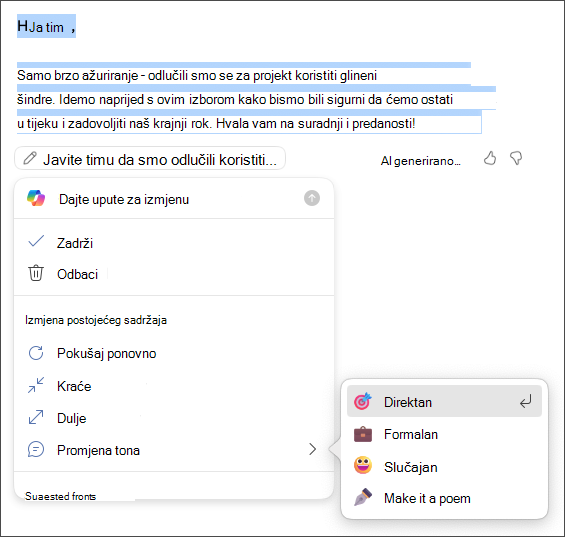
Task: Click the retry arrow icon for Pokušaj ponovno
Action: pyautogui.click(x=36, y=353)
